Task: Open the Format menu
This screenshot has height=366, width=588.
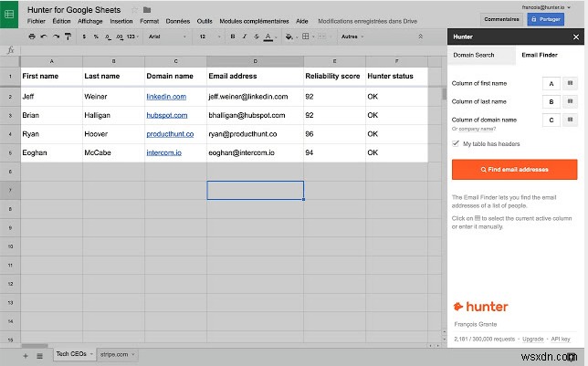Action: tap(149, 21)
